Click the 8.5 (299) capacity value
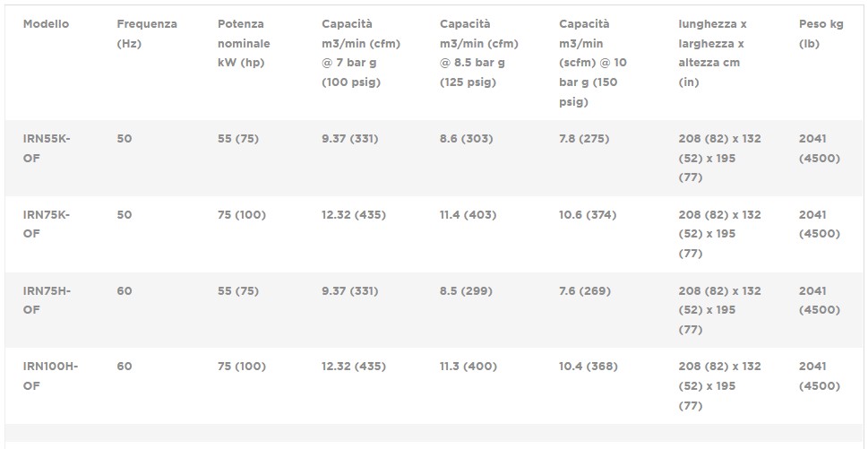Viewport: 868px width, 449px height. tap(467, 291)
